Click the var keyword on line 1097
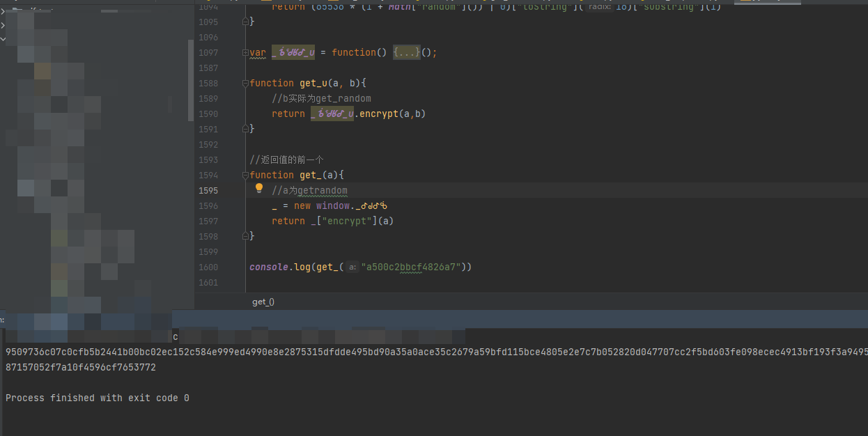 tap(258, 52)
